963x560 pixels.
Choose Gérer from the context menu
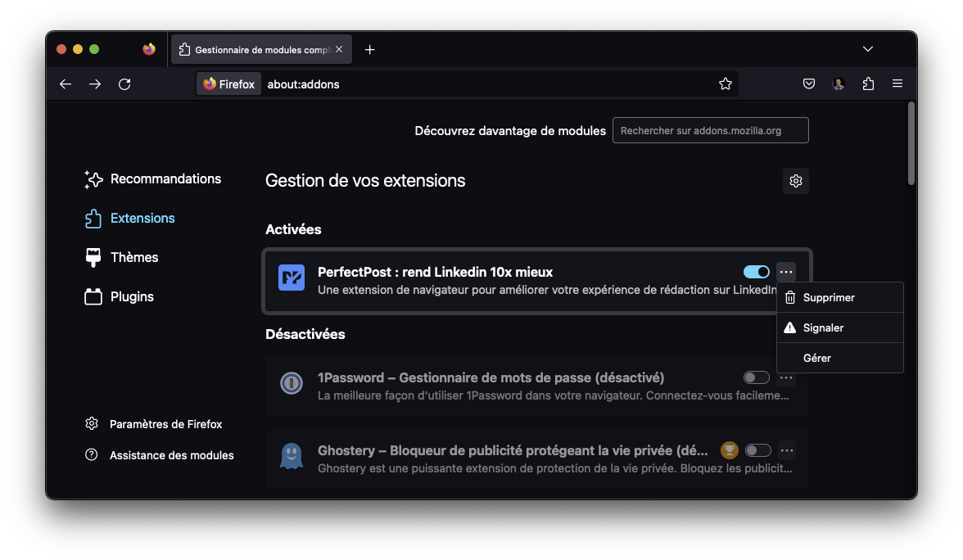click(840, 358)
